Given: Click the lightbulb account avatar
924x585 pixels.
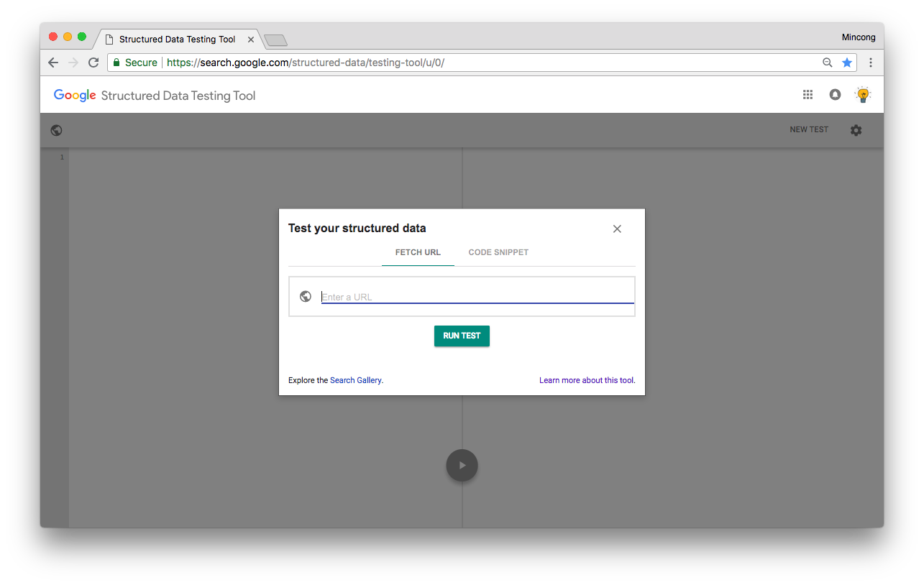Looking at the screenshot, I should pyautogui.click(x=863, y=94).
